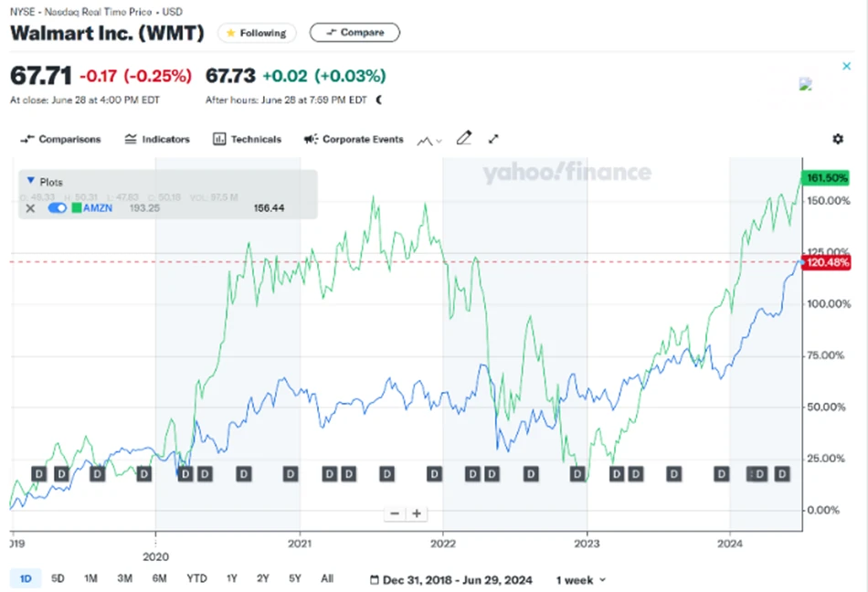Remove the AMZN comparison plot
Image resolution: width=868 pixels, height=592 pixels.
click(30, 208)
